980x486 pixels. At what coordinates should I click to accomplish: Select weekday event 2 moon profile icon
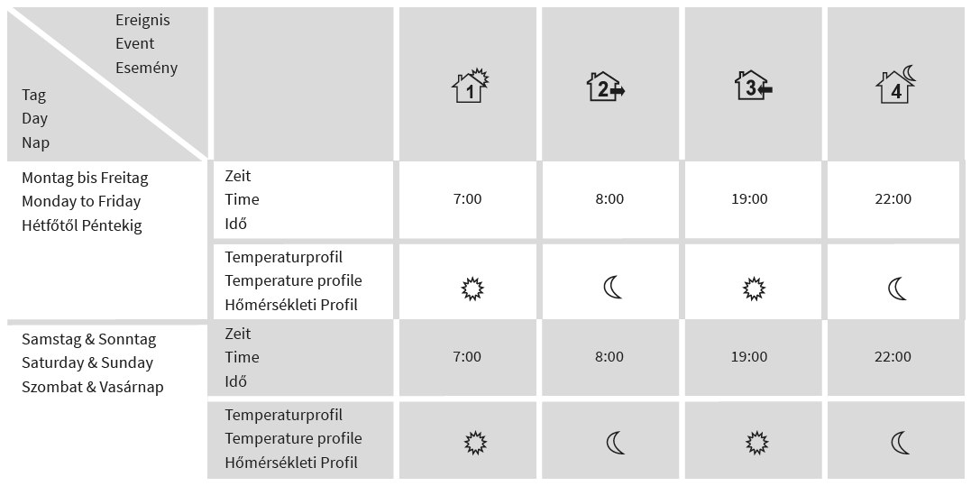[x=612, y=288]
